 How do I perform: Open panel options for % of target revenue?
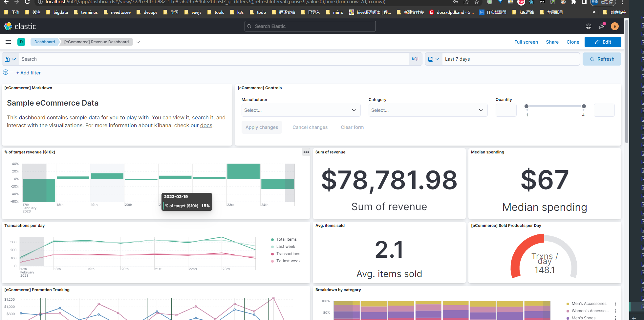click(x=306, y=152)
